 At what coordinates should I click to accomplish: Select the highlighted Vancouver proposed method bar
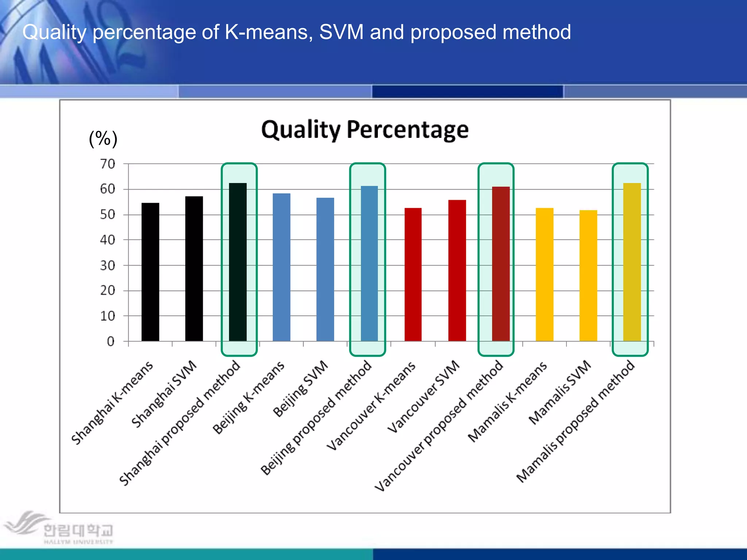point(501,264)
